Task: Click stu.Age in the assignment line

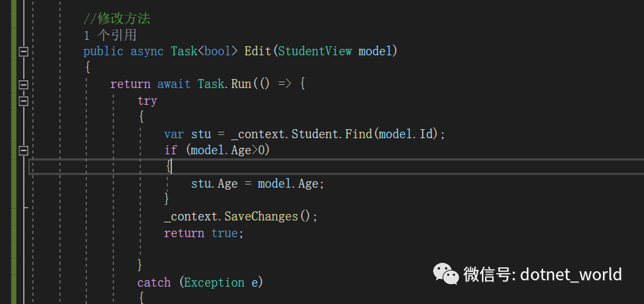Action: (x=214, y=184)
